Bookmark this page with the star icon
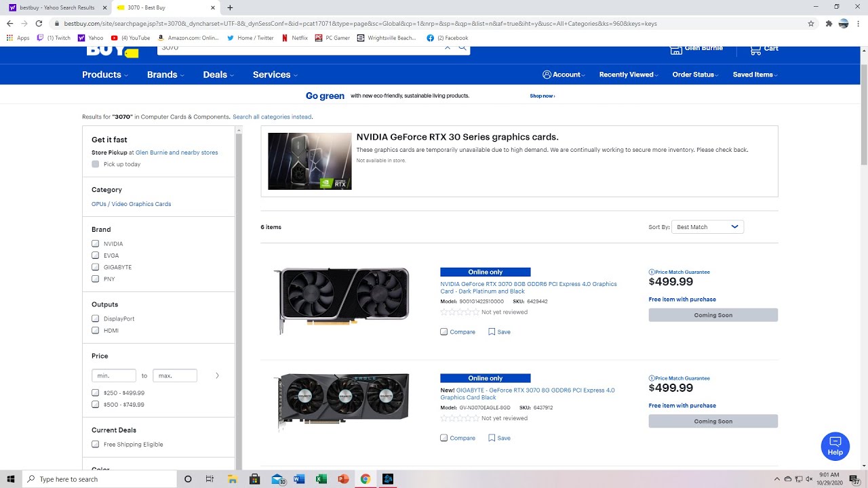Viewport: 868px width, 488px height. pos(811,23)
